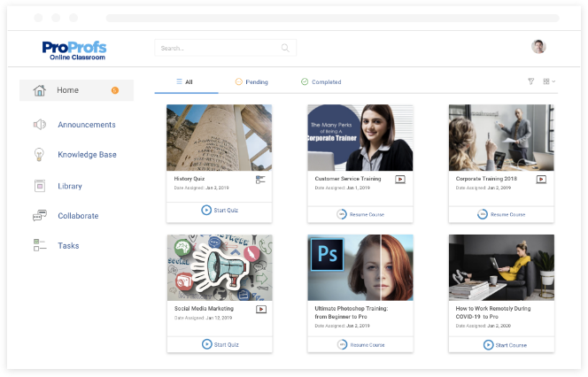Click inside the Search input field
This screenshot has height=377, width=588.
pyautogui.click(x=217, y=48)
